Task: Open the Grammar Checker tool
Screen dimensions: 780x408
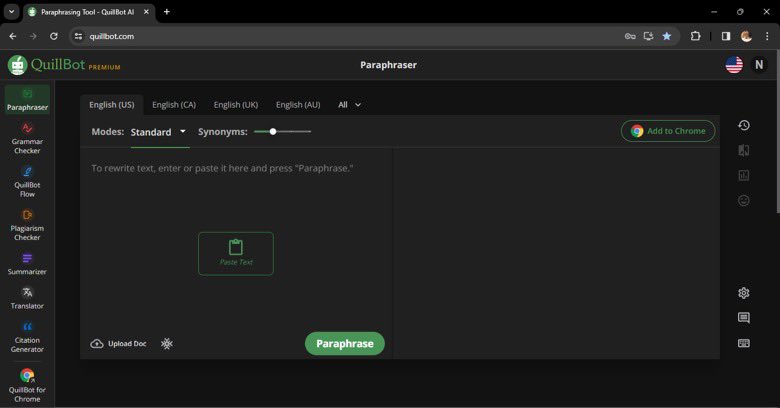Action: pos(27,138)
